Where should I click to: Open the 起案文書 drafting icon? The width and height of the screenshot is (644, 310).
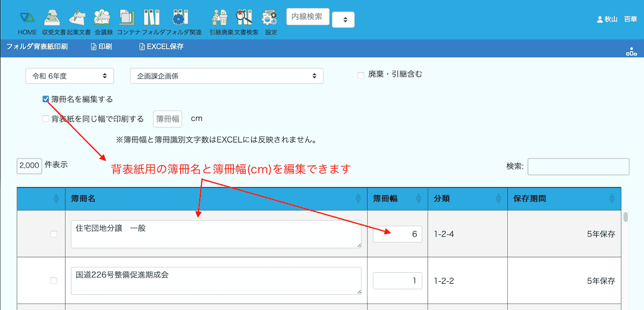pyautogui.click(x=77, y=18)
